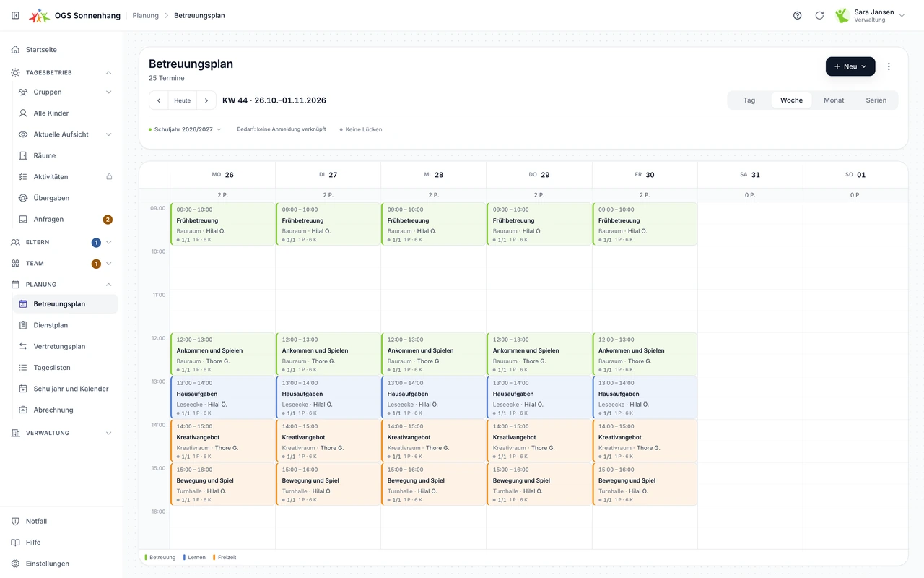Go to previous week arrow
924x578 pixels.
pos(159,100)
